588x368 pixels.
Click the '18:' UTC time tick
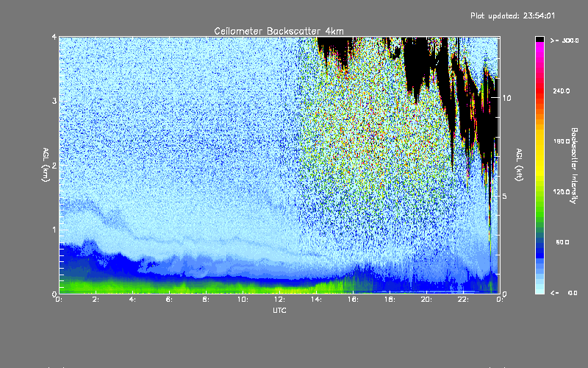[390, 300]
